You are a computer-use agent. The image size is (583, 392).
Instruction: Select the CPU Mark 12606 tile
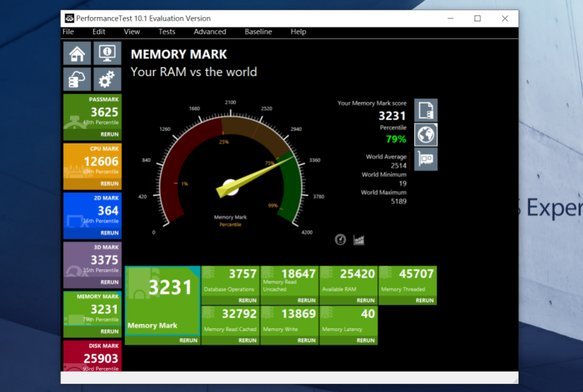(x=92, y=161)
